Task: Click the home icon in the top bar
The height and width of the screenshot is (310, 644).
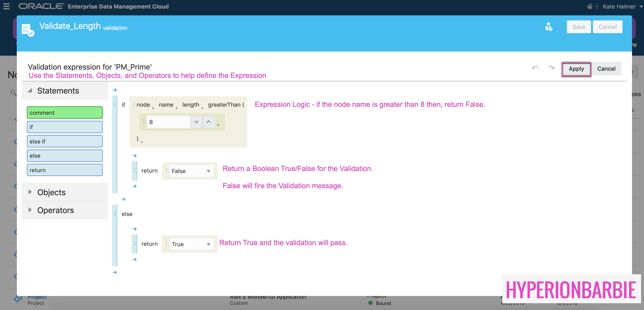Action: pyautogui.click(x=590, y=7)
